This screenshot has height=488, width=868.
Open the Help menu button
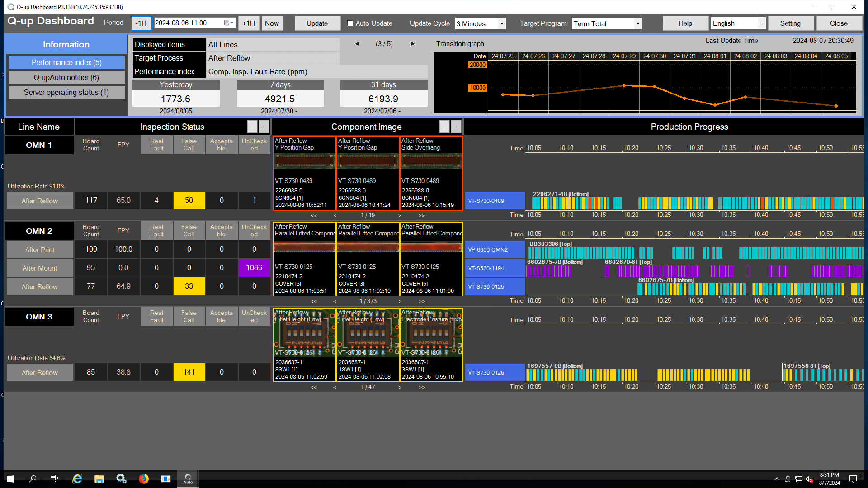(x=685, y=23)
